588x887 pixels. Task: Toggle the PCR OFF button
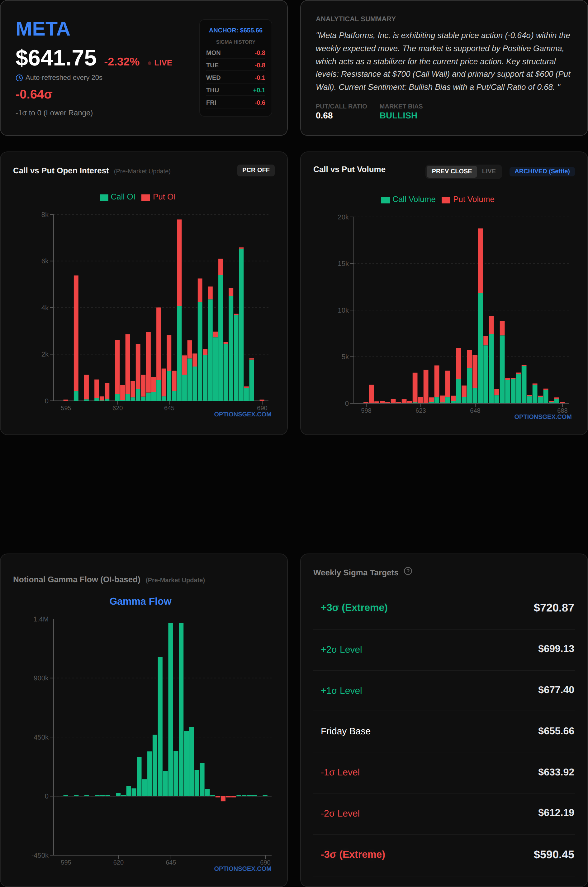[256, 170]
